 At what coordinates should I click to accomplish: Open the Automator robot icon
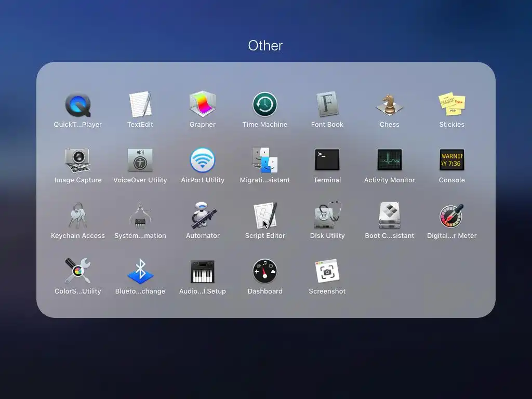[x=203, y=216]
